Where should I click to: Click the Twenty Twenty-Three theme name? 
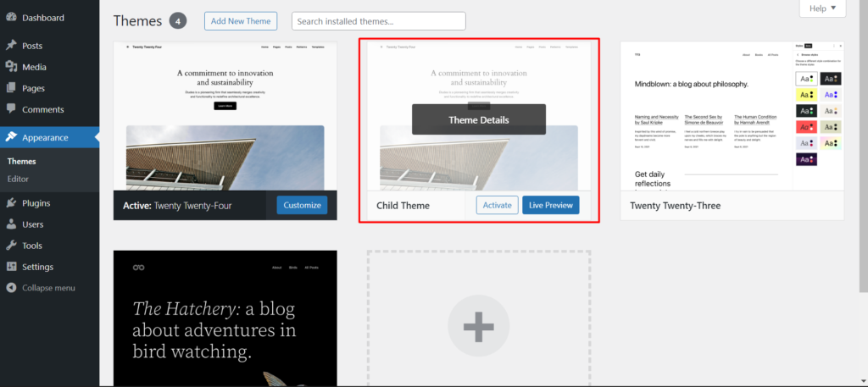click(x=675, y=206)
